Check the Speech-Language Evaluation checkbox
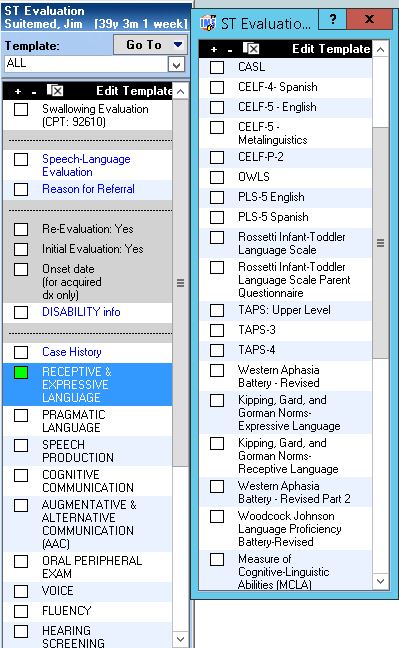 [x=21, y=160]
